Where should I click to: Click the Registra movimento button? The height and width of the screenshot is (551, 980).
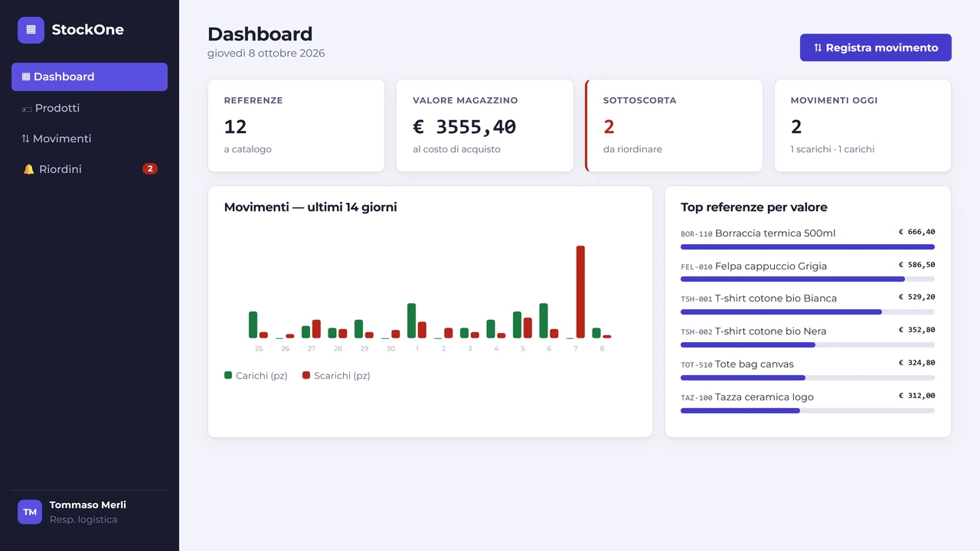876,47
